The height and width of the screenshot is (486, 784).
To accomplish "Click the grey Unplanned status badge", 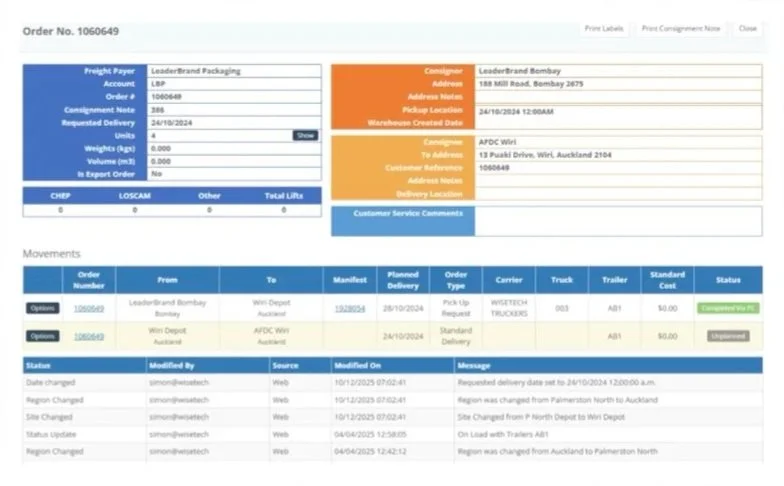I will (728, 336).
